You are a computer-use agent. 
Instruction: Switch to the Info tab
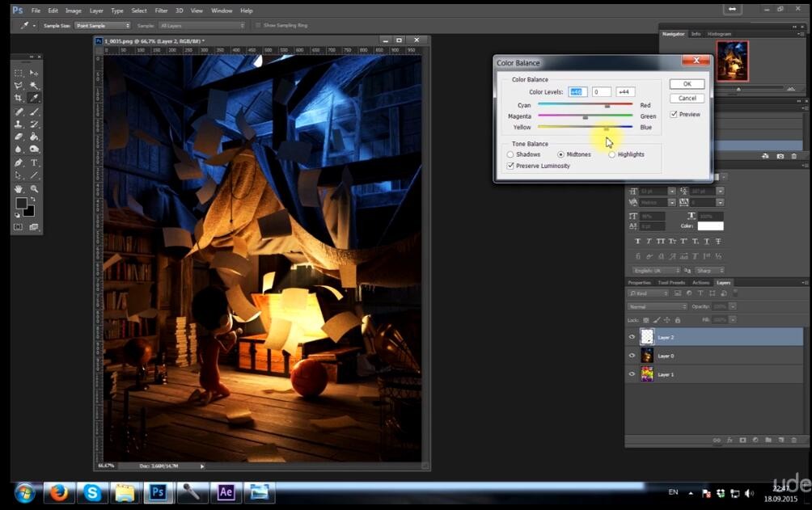coord(696,34)
